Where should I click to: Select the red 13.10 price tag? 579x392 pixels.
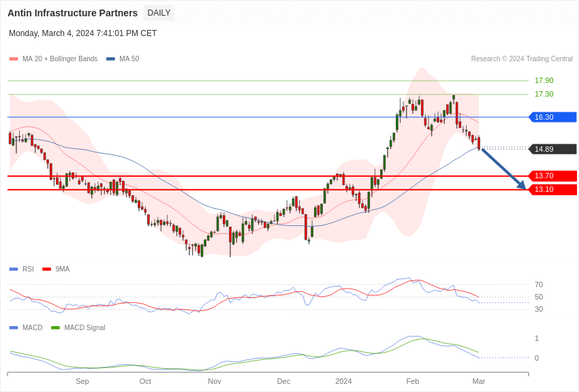pos(552,189)
